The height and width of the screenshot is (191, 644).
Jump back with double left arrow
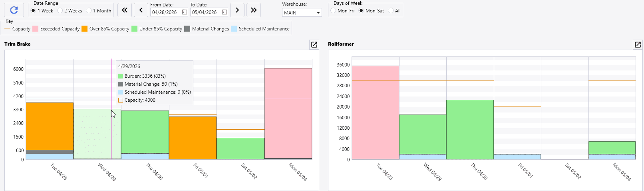click(x=125, y=10)
